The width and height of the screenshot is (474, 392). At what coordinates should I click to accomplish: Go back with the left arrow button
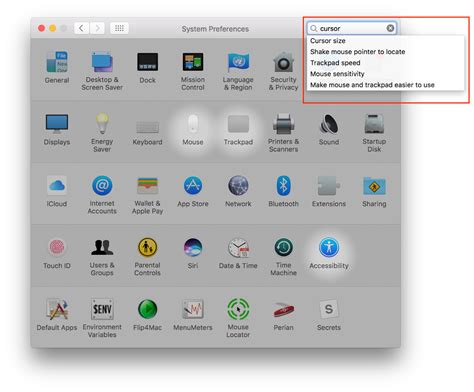click(81, 28)
